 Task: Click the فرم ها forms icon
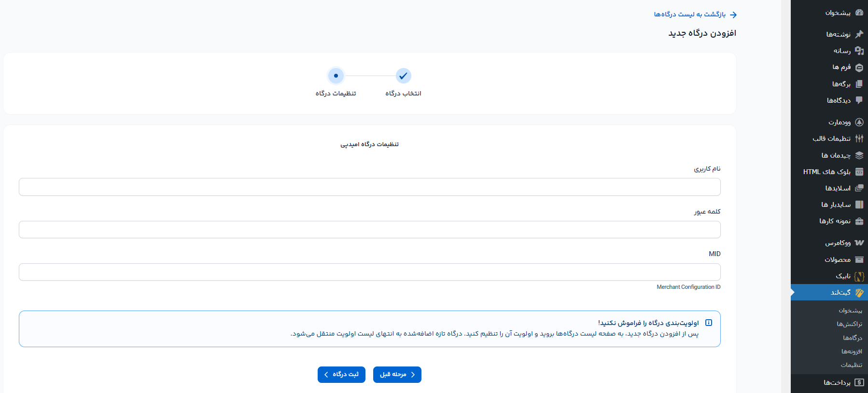(859, 68)
